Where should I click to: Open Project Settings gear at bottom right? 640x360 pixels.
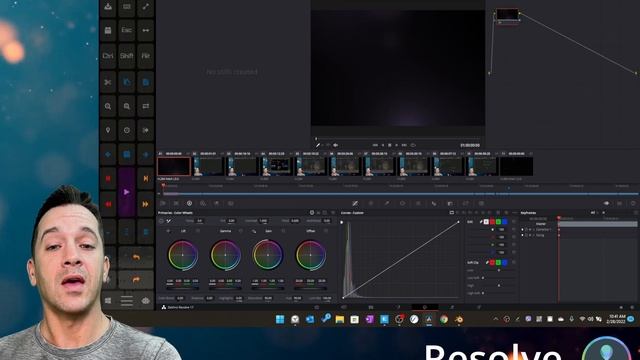tap(632, 307)
